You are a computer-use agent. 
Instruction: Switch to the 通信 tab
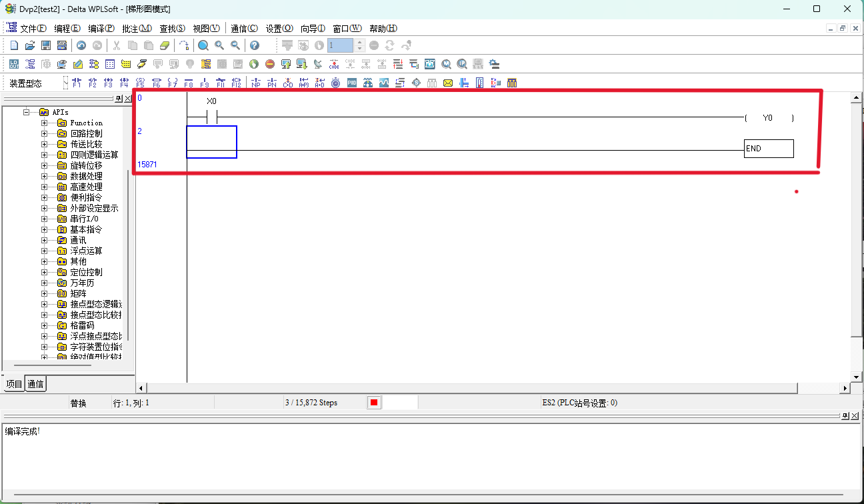(36, 384)
